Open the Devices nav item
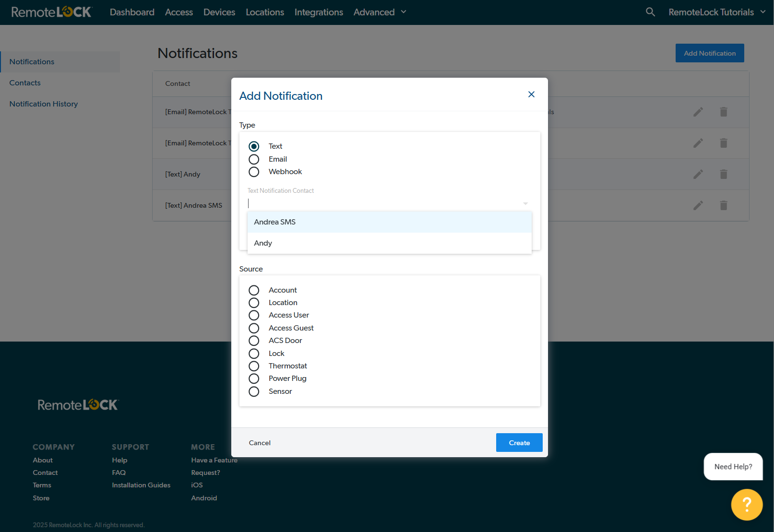 [219, 12]
